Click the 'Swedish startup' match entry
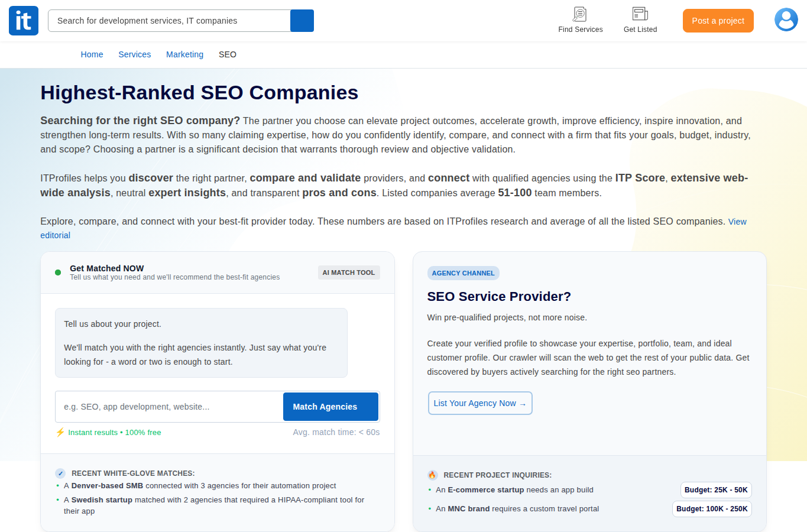This screenshot has height=532, width=807. pos(214,505)
